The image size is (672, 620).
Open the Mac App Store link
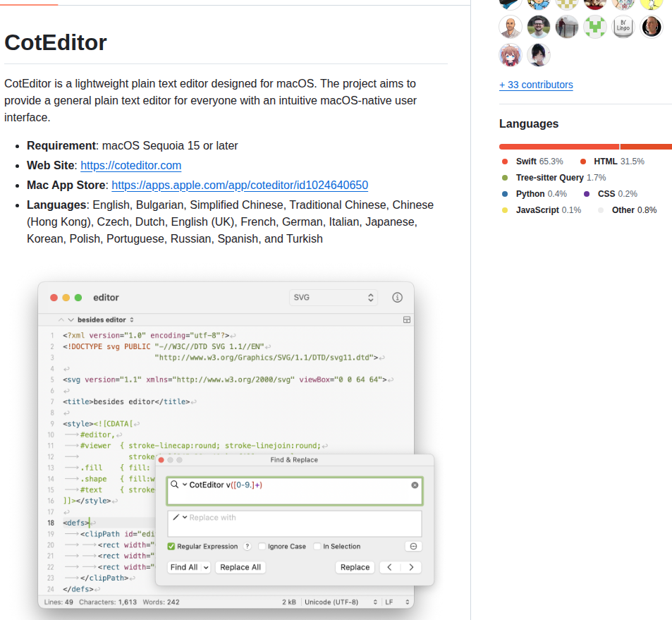point(240,186)
